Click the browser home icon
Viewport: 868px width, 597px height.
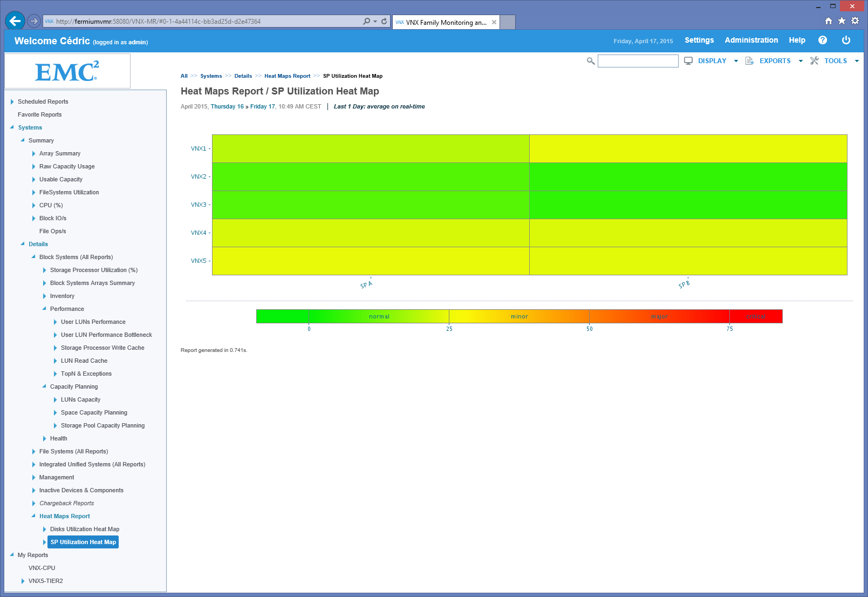tap(829, 21)
